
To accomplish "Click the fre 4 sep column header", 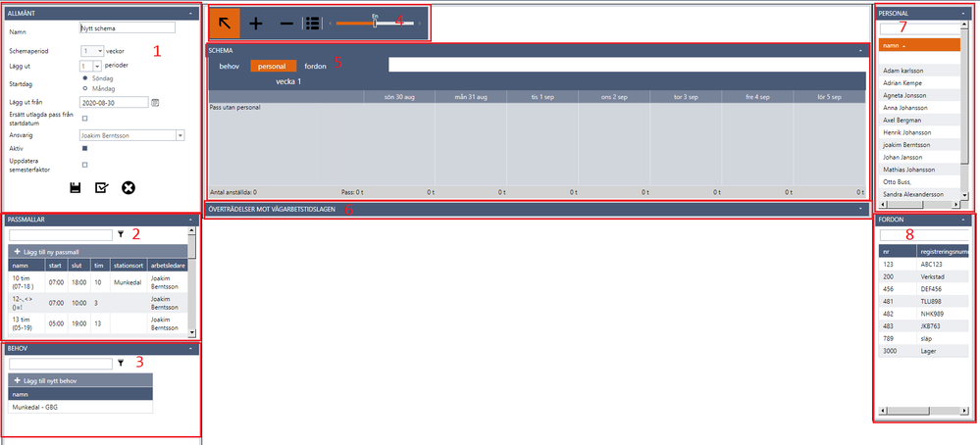I will tap(757, 97).
